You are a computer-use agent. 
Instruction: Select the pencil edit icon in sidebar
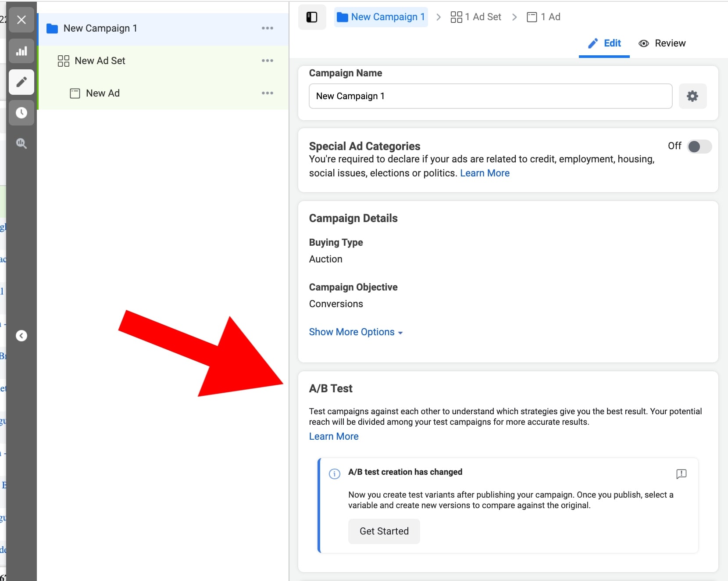click(x=21, y=82)
